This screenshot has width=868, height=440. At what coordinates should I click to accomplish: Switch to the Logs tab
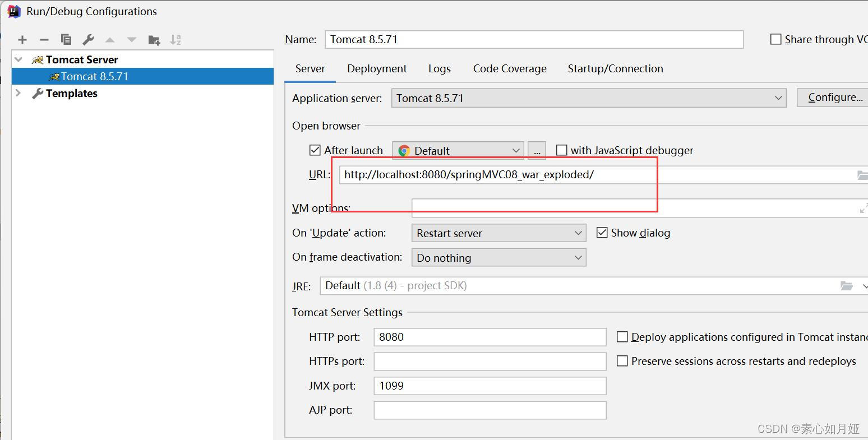[x=440, y=68]
